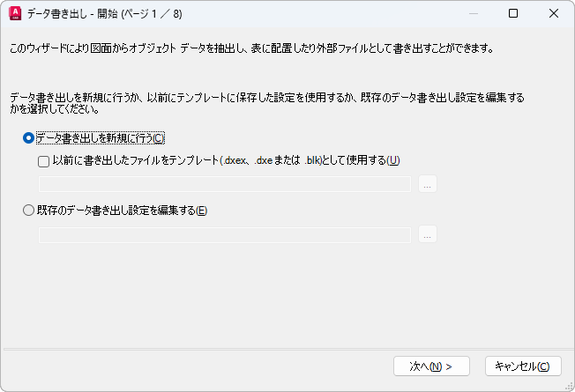
Task: Click the AutoCAD logo icon in title bar
Action: coord(14,13)
